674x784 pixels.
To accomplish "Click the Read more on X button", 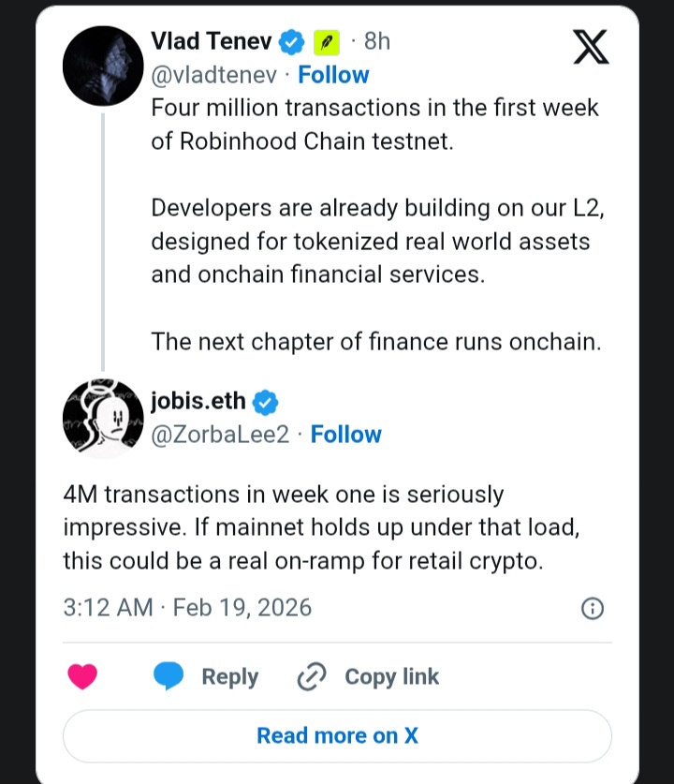I will pos(337,735).
